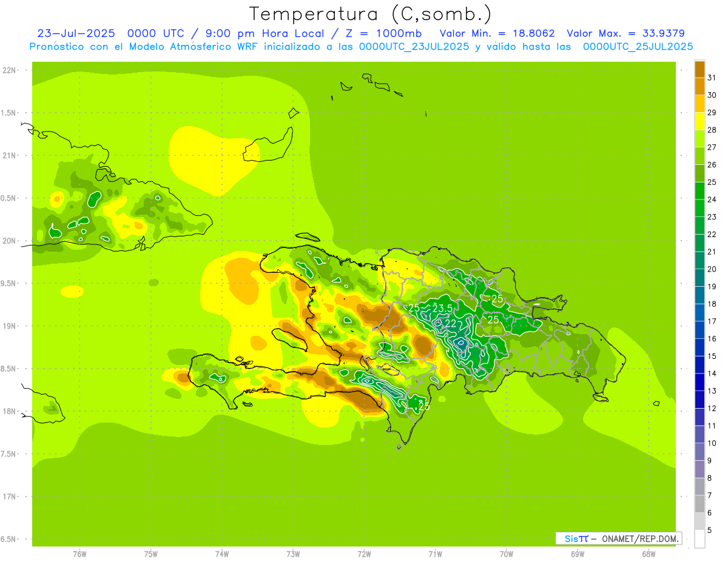Click the legend value "20"
The height and width of the screenshot is (562, 728).
[712, 269]
